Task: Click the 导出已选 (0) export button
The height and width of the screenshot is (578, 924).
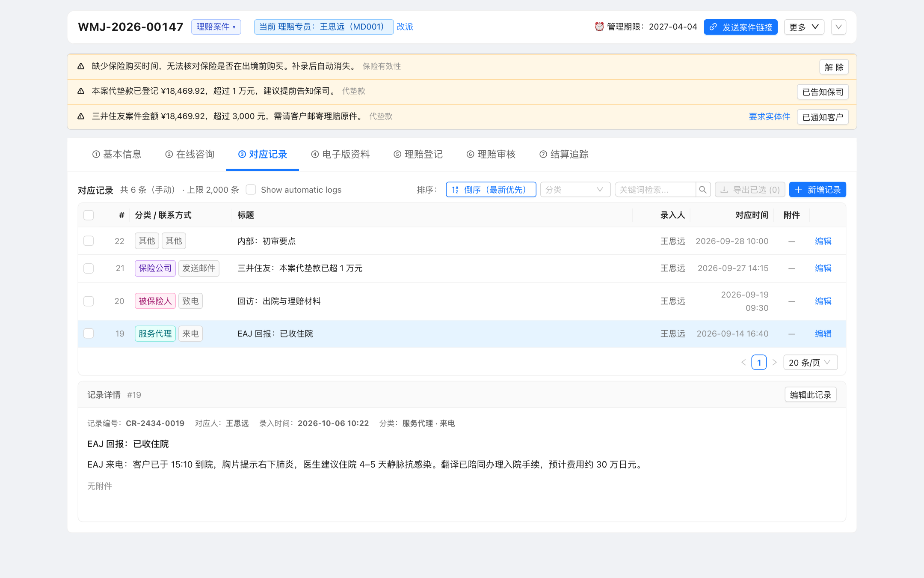Action: pos(750,190)
